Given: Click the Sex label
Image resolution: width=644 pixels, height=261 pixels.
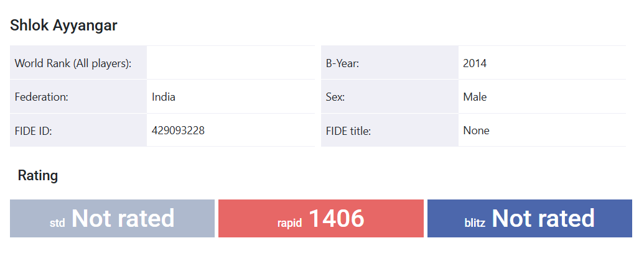Looking at the screenshot, I should tap(335, 97).
